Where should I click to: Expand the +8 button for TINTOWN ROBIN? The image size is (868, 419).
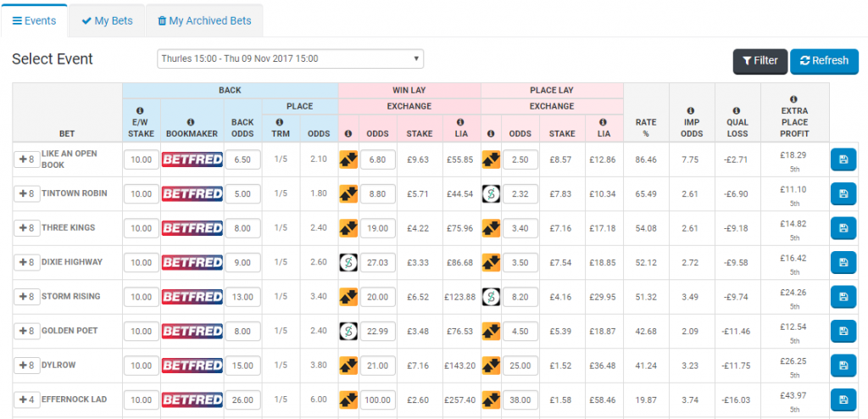tap(26, 194)
